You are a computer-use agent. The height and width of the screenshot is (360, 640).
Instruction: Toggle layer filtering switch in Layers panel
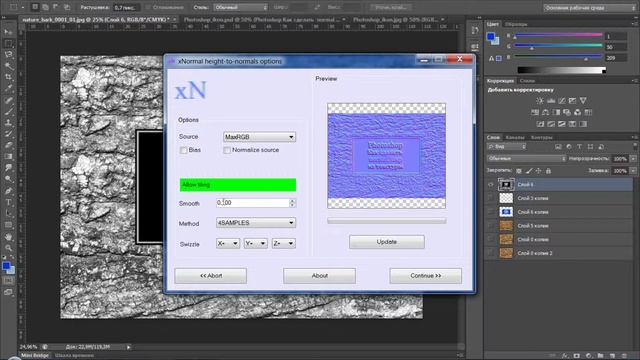[635, 147]
